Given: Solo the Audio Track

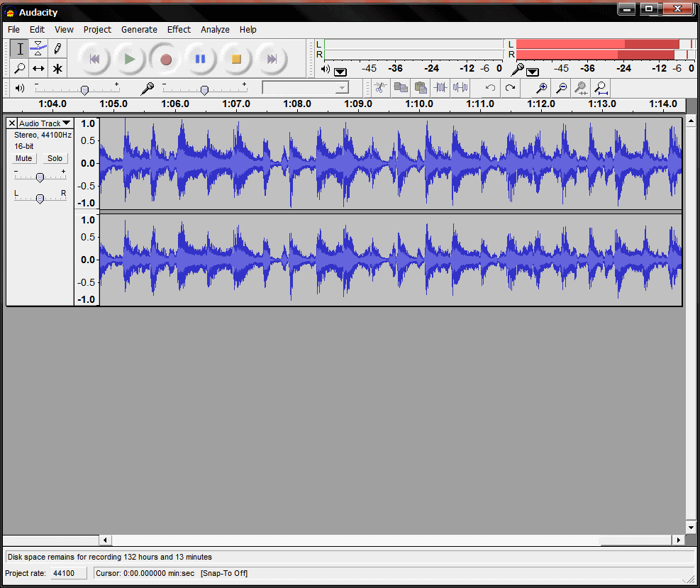Looking at the screenshot, I should point(55,158).
